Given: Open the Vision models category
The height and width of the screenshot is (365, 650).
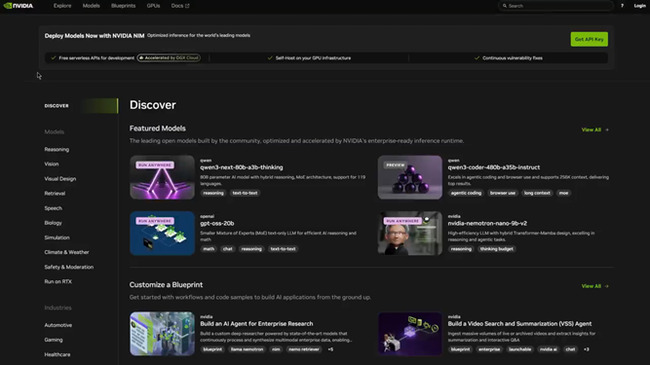Looking at the screenshot, I should tap(51, 164).
